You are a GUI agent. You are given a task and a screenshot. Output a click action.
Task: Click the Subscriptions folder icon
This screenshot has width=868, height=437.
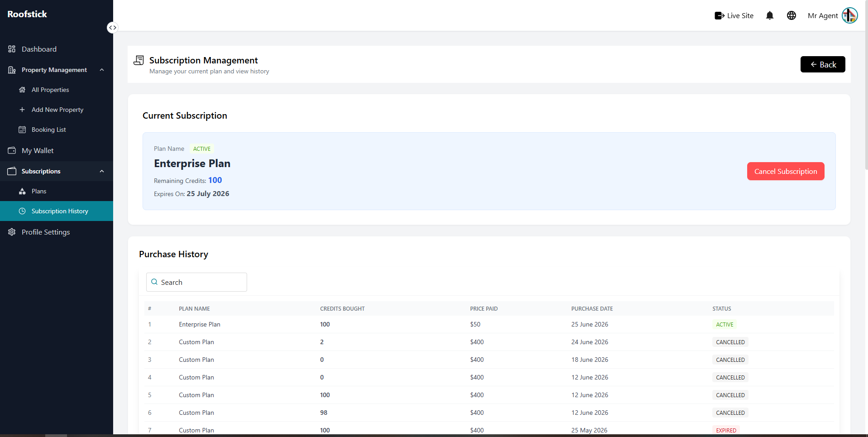[x=12, y=171]
